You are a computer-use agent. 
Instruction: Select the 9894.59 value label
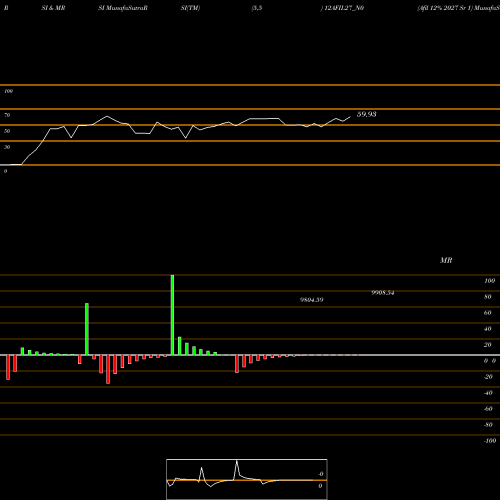pyautogui.click(x=312, y=300)
